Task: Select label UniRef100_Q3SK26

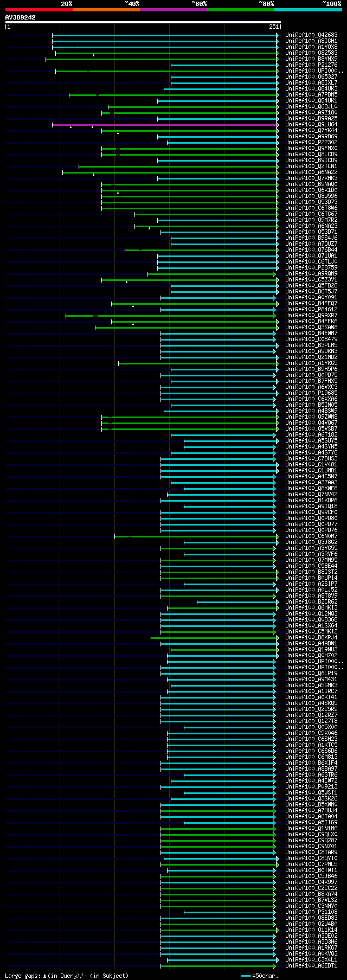Action: click(x=311, y=799)
